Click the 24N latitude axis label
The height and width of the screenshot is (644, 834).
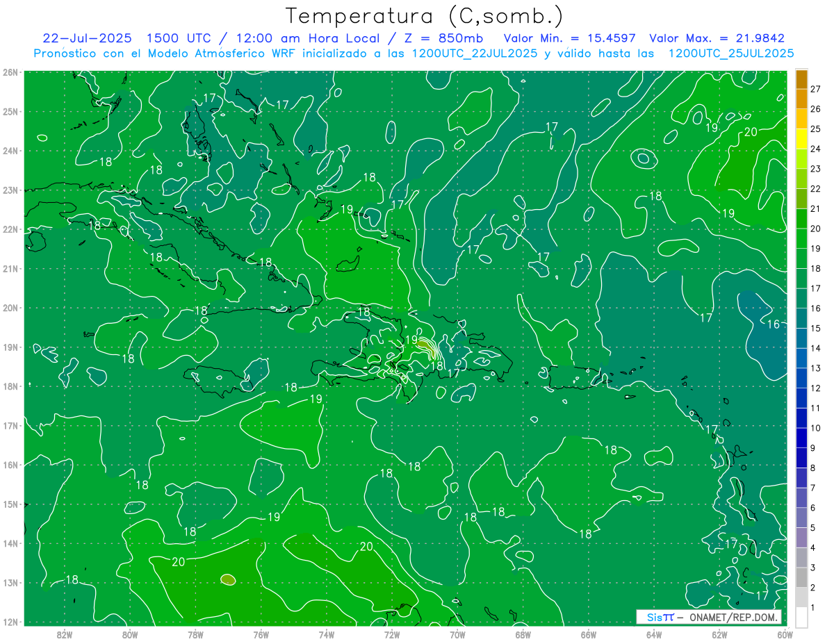pyautogui.click(x=10, y=151)
